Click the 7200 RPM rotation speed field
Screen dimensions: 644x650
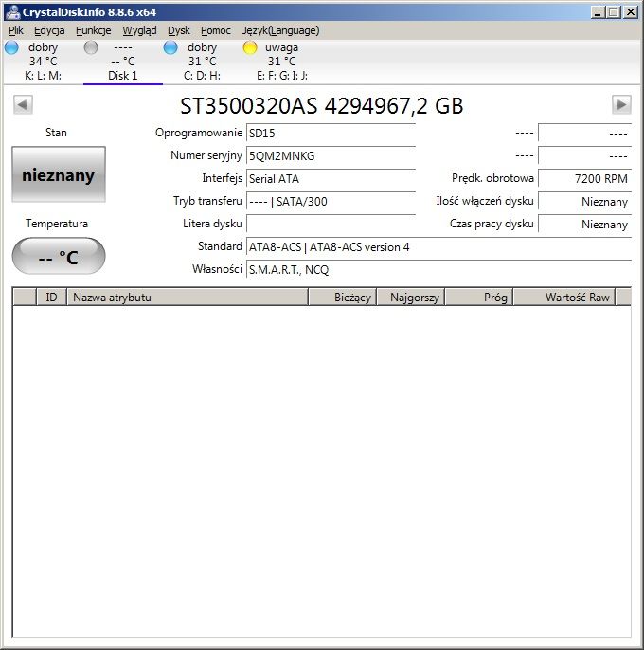tap(584, 179)
